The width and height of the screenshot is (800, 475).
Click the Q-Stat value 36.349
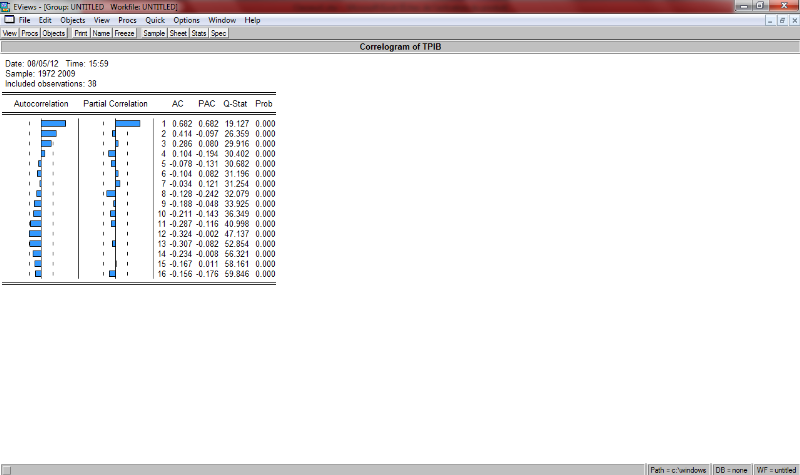[237, 214]
